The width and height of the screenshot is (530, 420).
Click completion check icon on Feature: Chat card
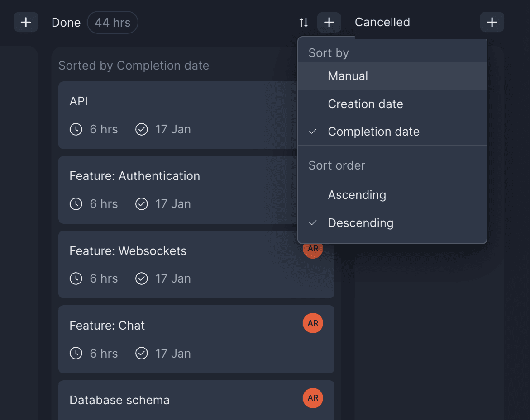coord(142,354)
